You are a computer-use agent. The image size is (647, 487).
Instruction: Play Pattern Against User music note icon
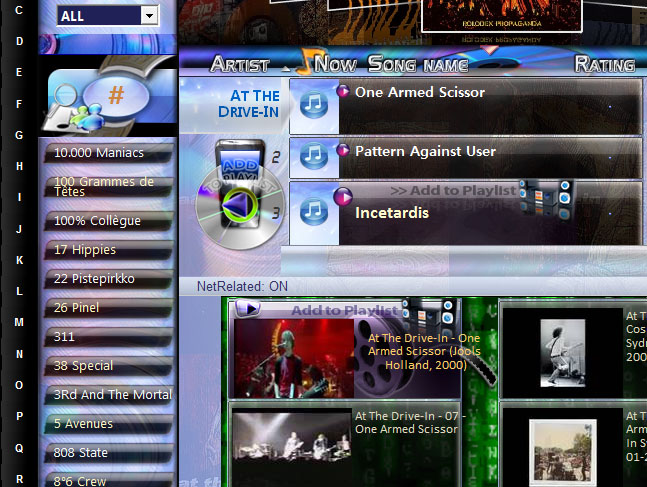click(314, 156)
